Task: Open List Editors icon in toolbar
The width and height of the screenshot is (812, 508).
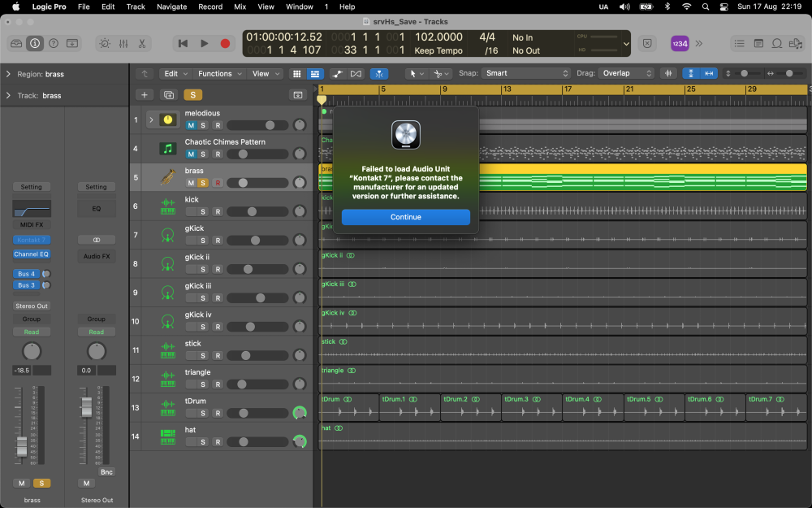Action: click(740, 44)
